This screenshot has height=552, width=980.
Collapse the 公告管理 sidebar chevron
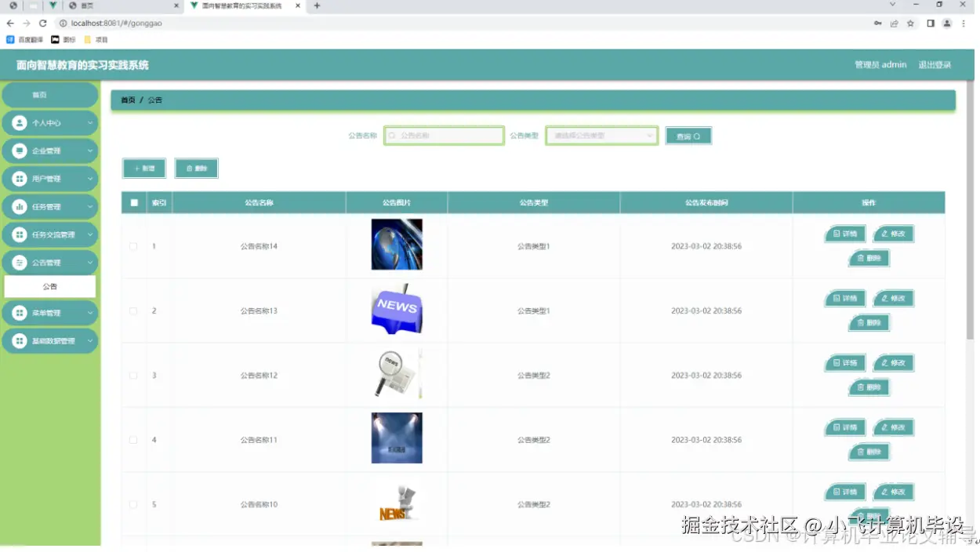tap(89, 263)
